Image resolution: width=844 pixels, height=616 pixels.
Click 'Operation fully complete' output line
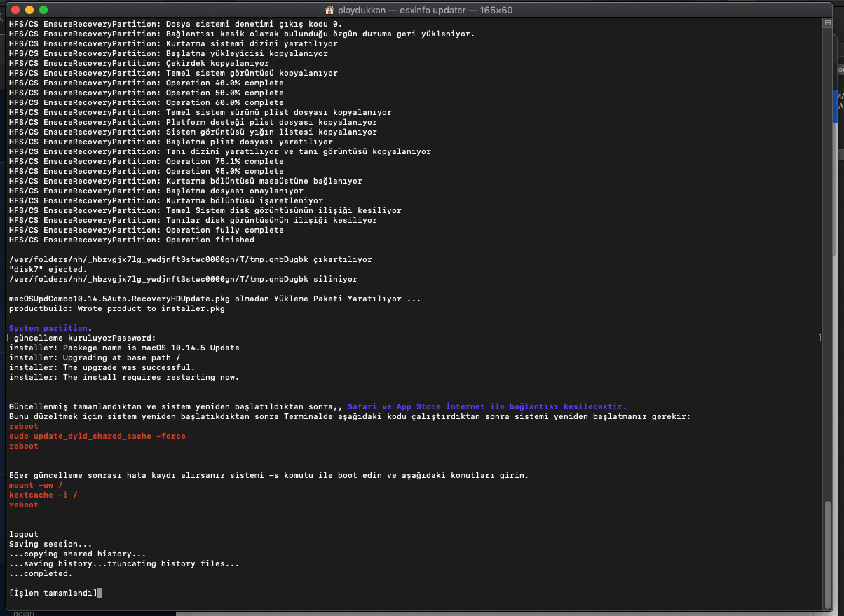pos(224,230)
